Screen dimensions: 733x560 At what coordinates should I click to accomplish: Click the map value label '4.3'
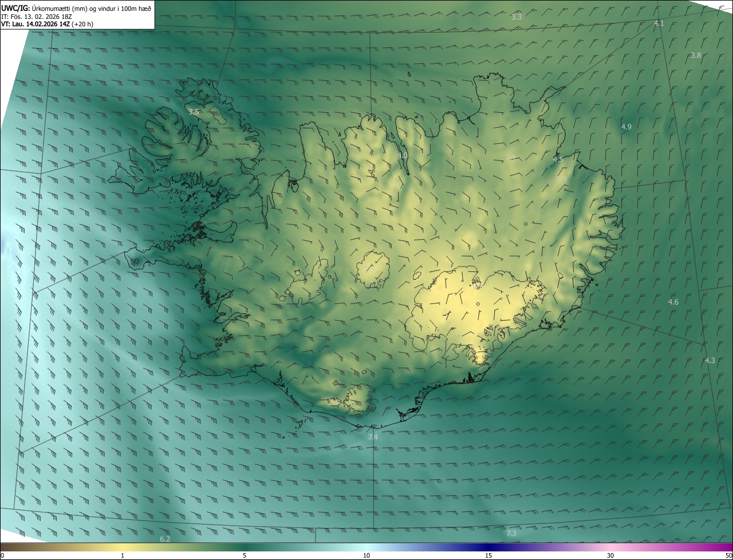click(x=710, y=360)
